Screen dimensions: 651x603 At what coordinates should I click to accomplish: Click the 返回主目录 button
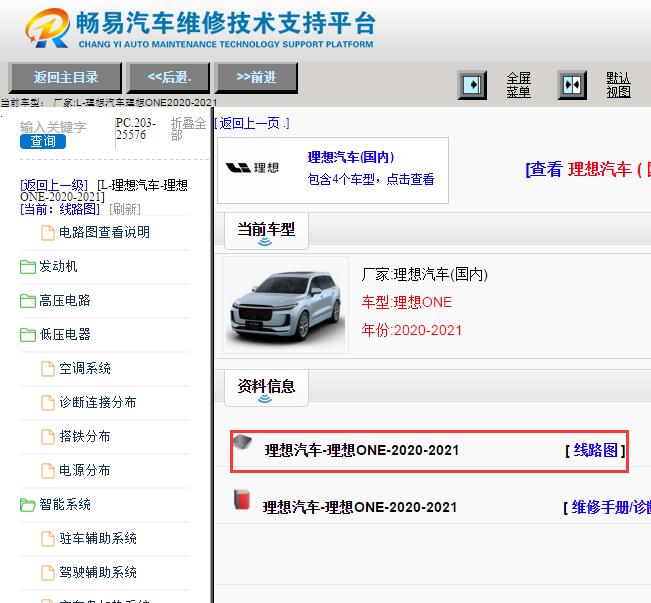point(65,78)
